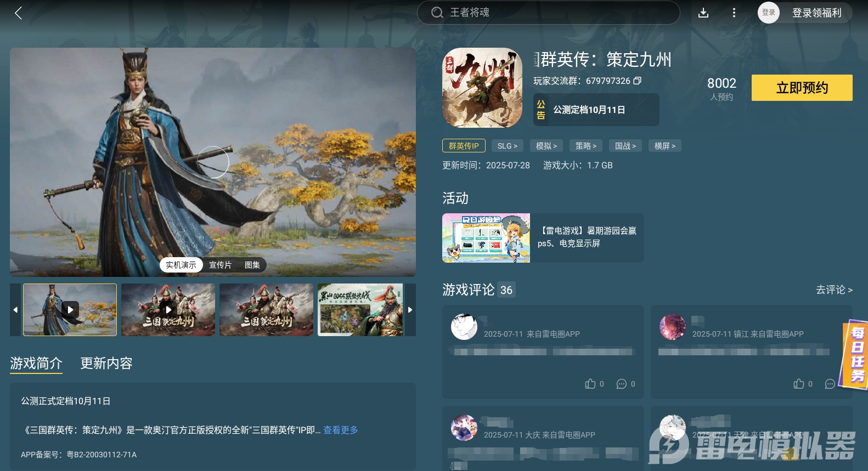Expand the 策略 category tag
The height and width of the screenshot is (471, 868).
pyautogui.click(x=586, y=146)
